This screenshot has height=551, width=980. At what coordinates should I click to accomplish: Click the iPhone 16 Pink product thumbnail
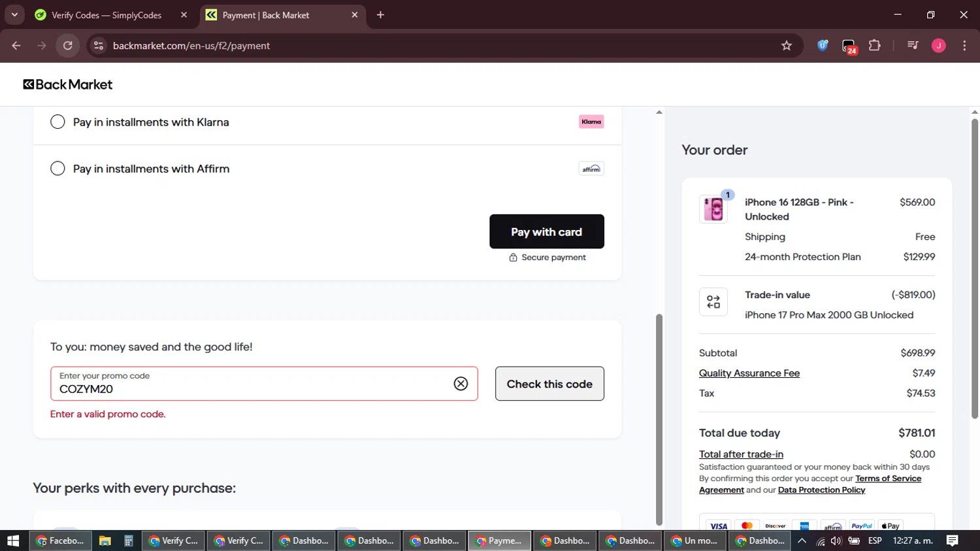tap(713, 209)
